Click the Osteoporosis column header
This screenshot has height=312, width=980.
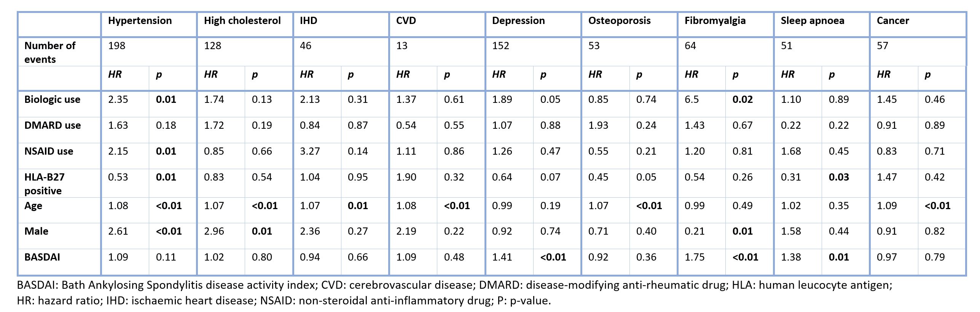coord(619,21)
